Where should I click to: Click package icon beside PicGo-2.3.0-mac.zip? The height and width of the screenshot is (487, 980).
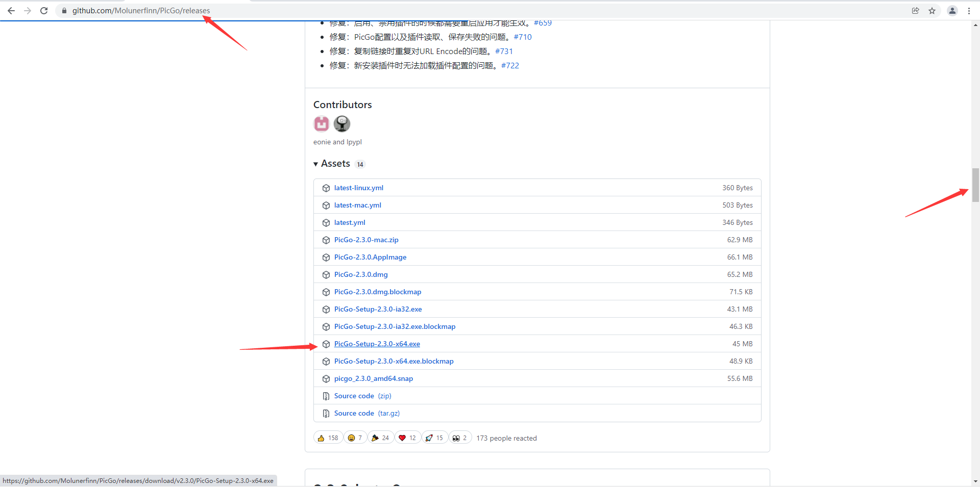click(326, 240)
